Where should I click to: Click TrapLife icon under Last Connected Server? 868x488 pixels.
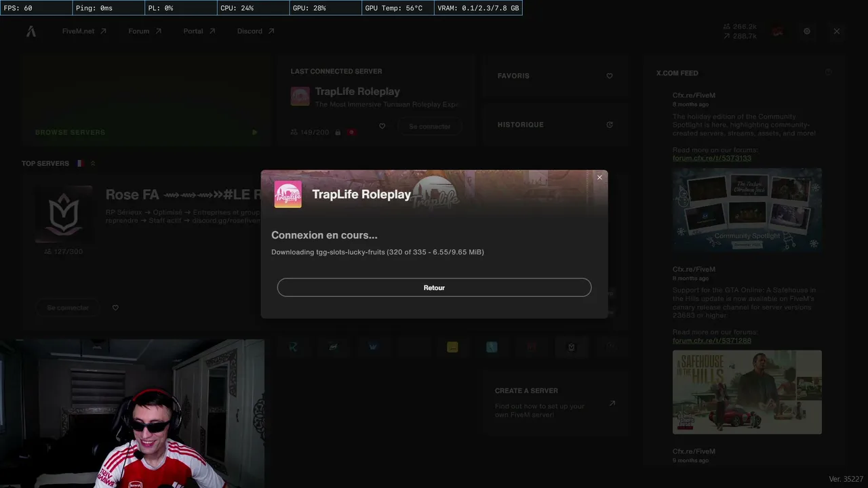click(x=300, y=96)
